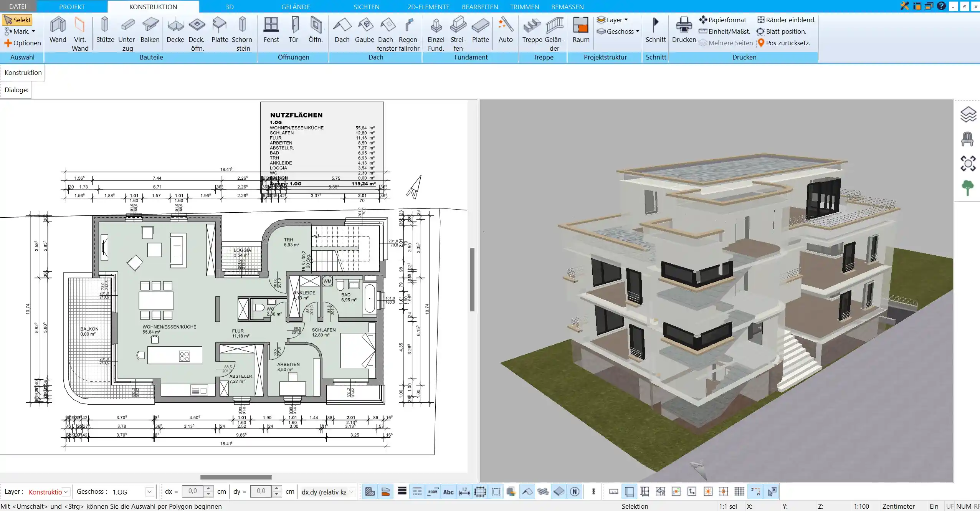980x511 pixels.
Task: Open the SICHTEN tab
Action: (x=366, y=7)
